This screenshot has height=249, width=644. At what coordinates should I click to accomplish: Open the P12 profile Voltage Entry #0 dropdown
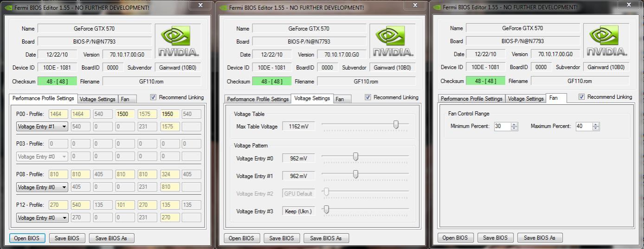click(x=42, y=217)
